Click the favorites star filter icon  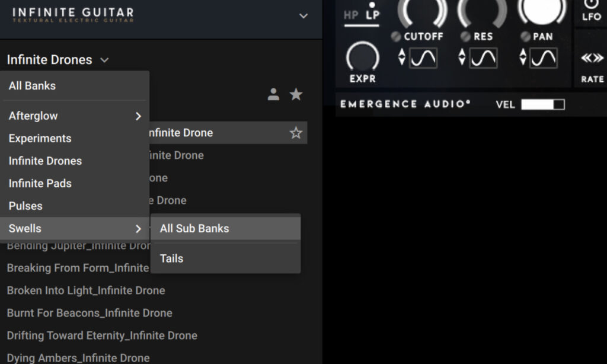point(296,94)
